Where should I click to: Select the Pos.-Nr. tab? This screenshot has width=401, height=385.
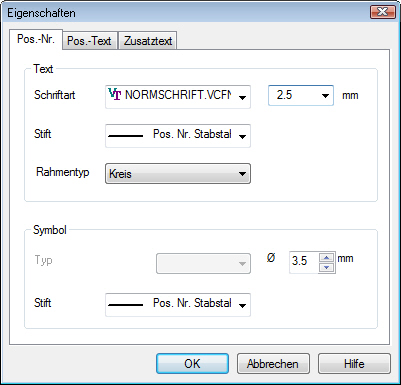[36, 39]
